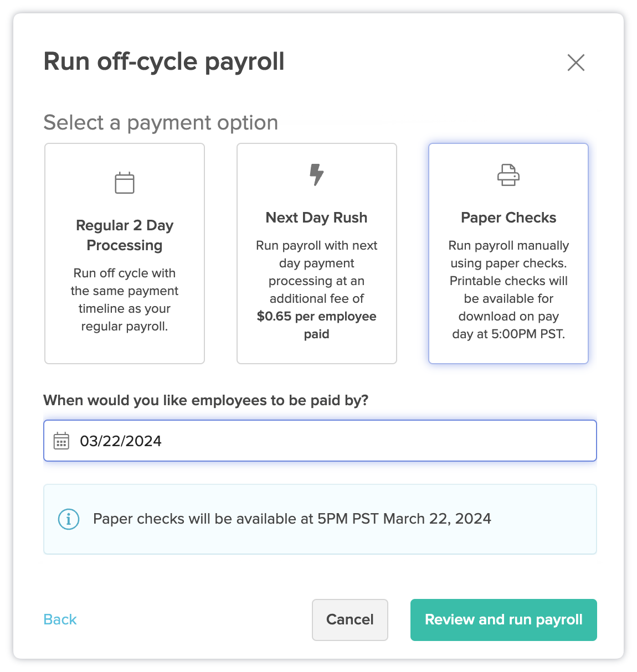The height and width of the screenshot is (672, 637).
Task: Click Back to return to the previous step
Action: click(x=60, y=619)
